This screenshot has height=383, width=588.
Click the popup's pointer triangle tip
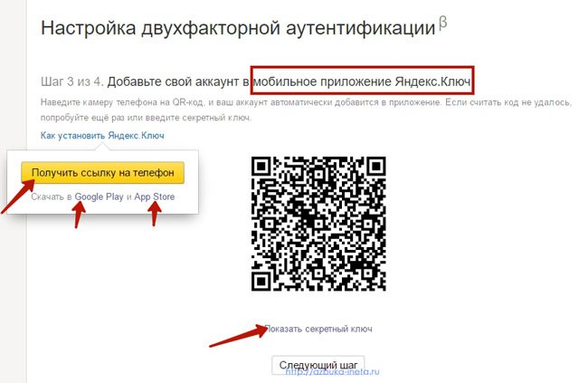tap(103, 146)
